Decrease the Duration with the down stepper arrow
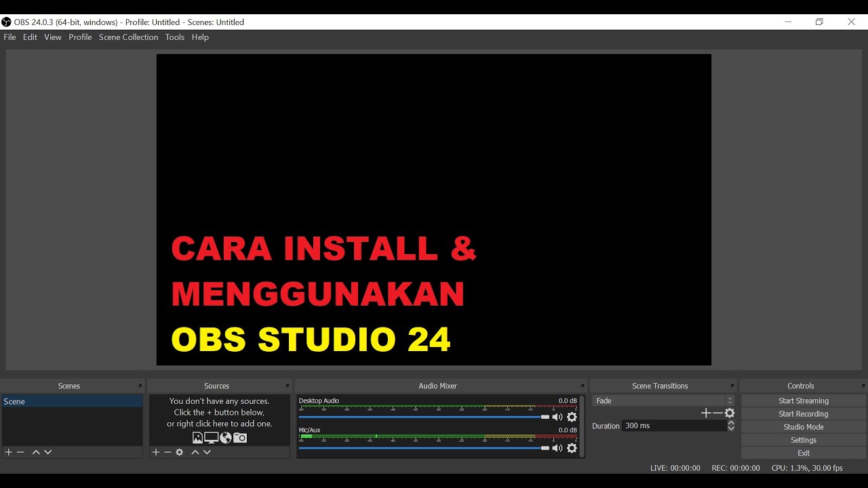This screenshot has width=868, height=488. [x=731, y=428]
